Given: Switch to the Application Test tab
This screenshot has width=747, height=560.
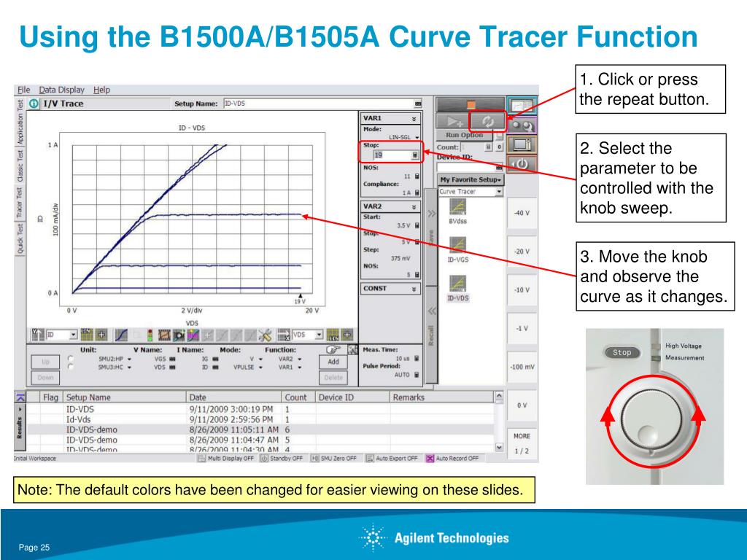Looking at the screenshot, I should (20, 122).
